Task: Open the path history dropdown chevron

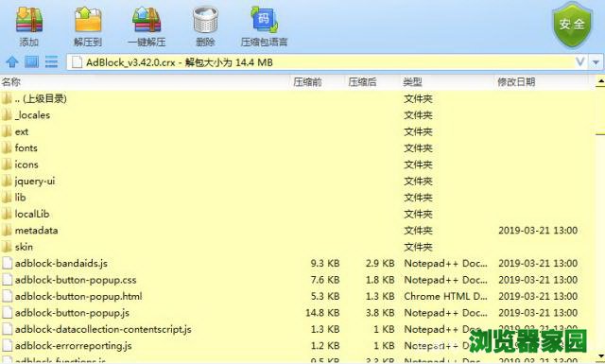Action: coord(580,61)
